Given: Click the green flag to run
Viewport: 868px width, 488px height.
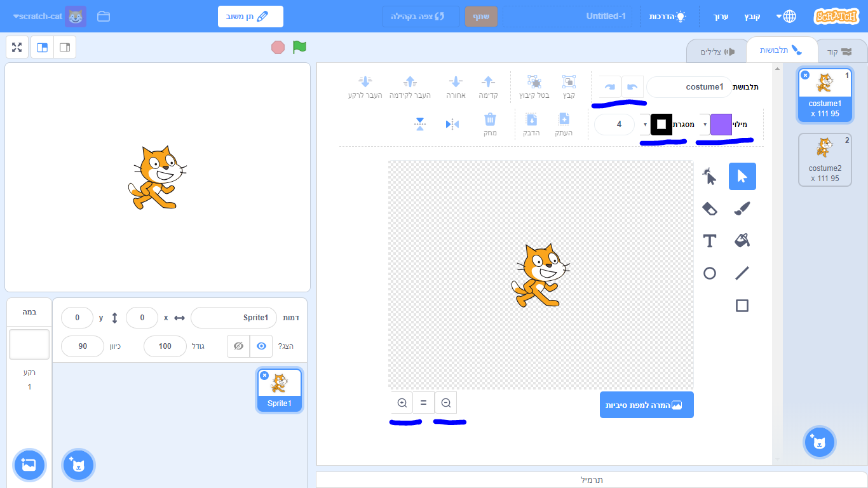Looking at the screenshot, I should (x=299, y=47).
